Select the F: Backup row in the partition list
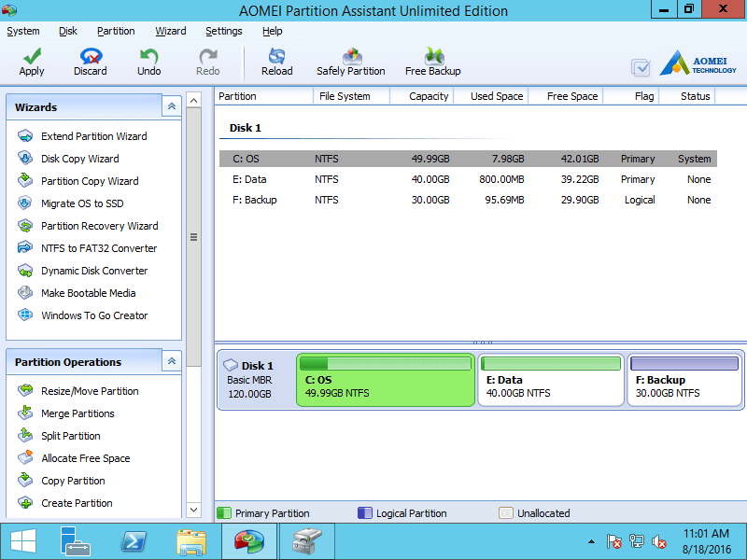Image resolution: width=747 pixels, height=560 pixels. click(x=467, y=200)
